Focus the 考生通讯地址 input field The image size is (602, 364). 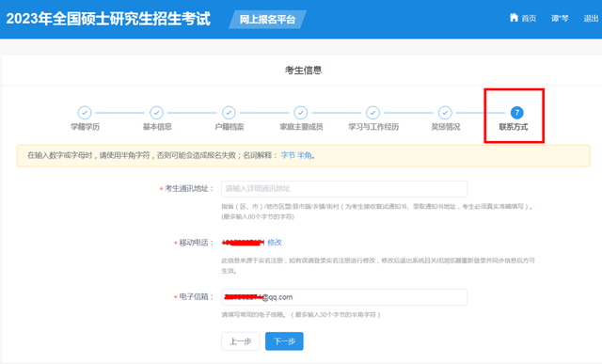[x=344, y=189]
